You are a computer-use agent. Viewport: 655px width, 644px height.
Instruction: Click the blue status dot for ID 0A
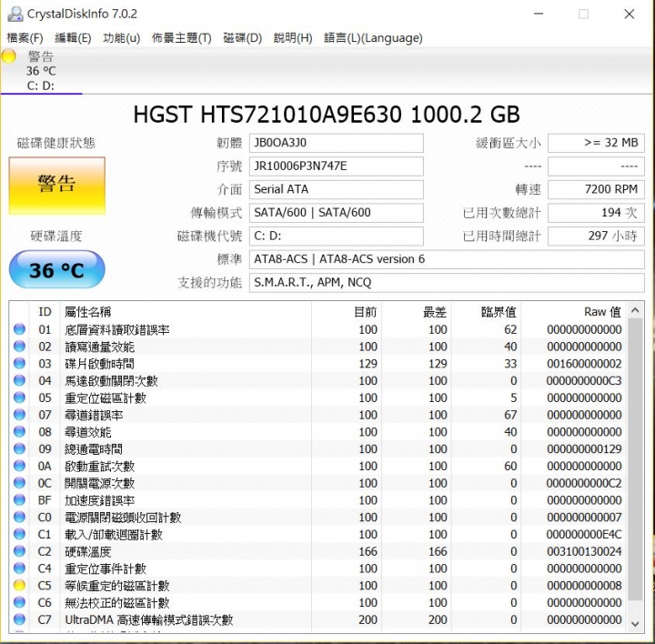tap(19, 466)
